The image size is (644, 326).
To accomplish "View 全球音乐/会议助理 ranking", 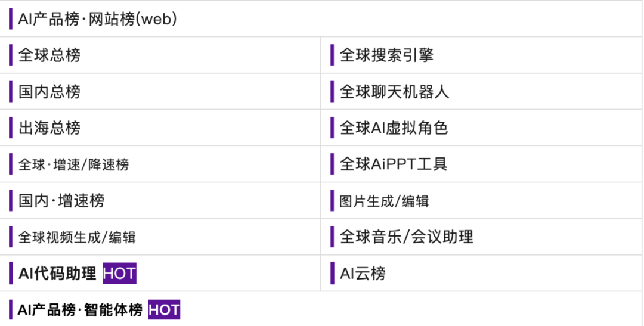I will (406, 237).
